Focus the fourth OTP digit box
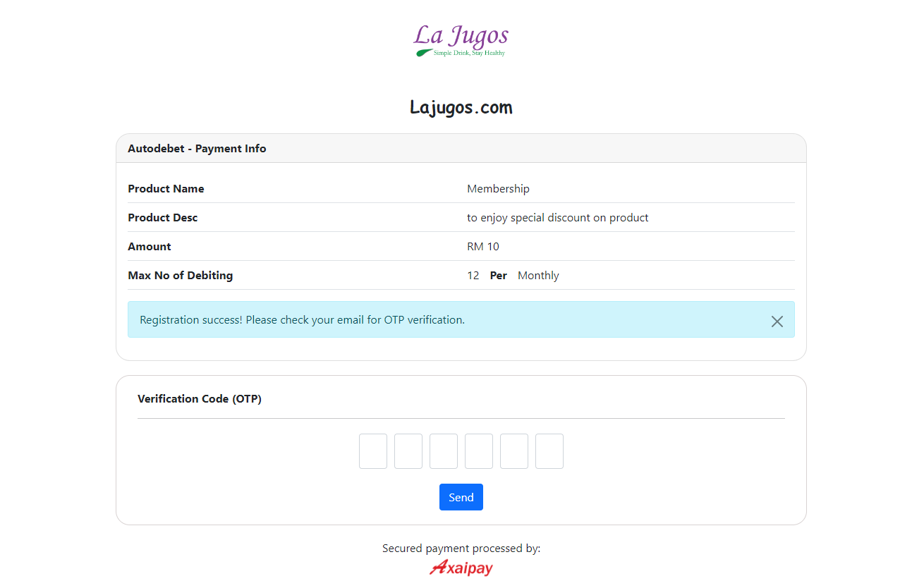The image size is (912, 588). [479, 451]
